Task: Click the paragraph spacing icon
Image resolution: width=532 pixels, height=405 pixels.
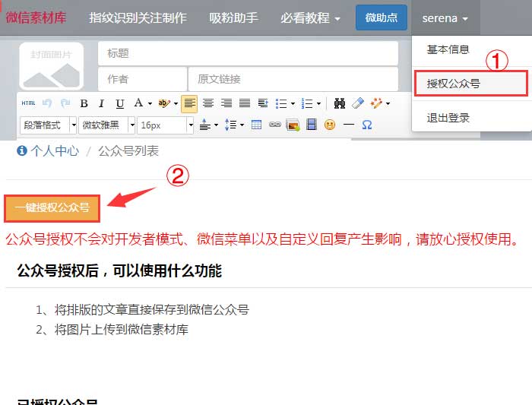Action: 204,125
